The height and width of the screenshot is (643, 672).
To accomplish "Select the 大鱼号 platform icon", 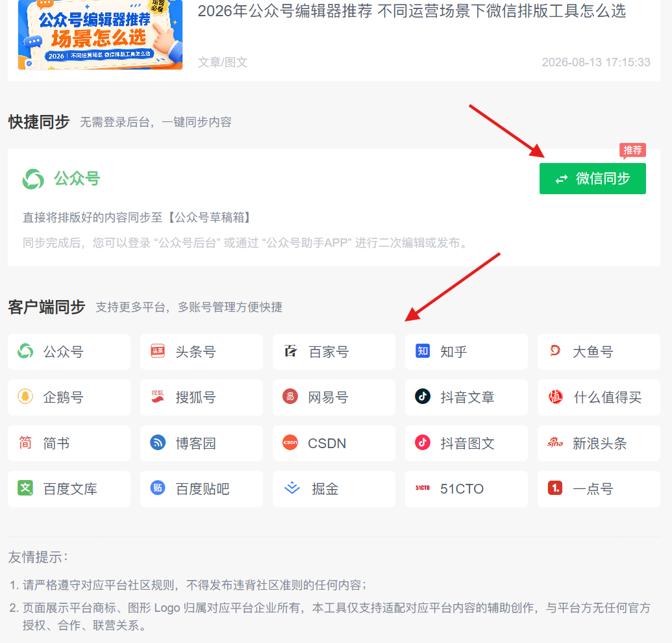I will 555,351.
